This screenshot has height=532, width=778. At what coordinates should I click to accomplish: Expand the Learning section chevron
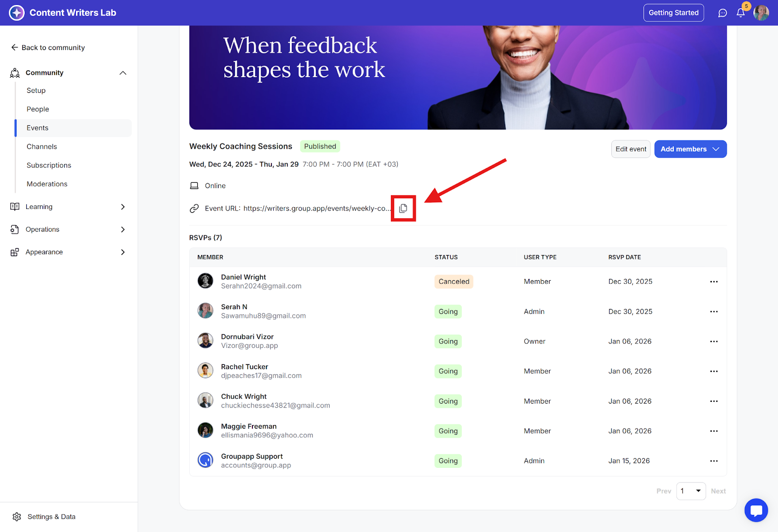[x=123, y=206]
